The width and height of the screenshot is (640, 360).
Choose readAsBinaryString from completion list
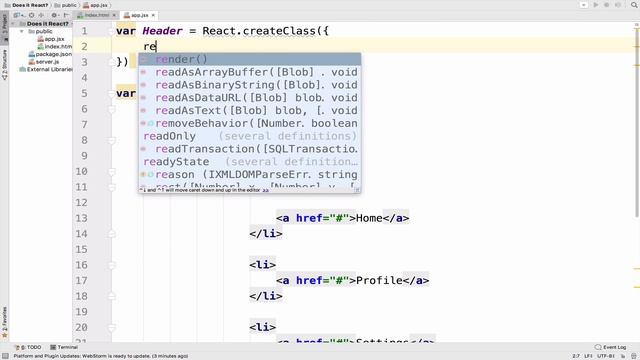click(249, 85)
